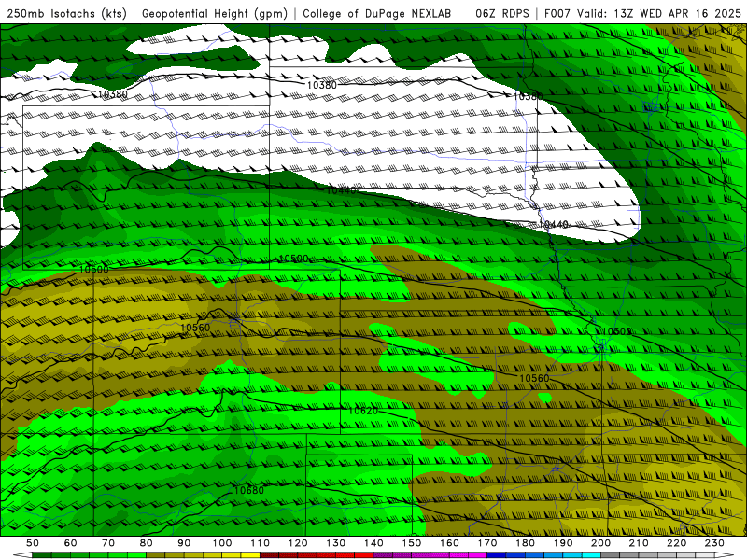The height and width of the screenshot is (560, 747).
Task: Click the 170 value on the color bar
Action: coord(487,543)
